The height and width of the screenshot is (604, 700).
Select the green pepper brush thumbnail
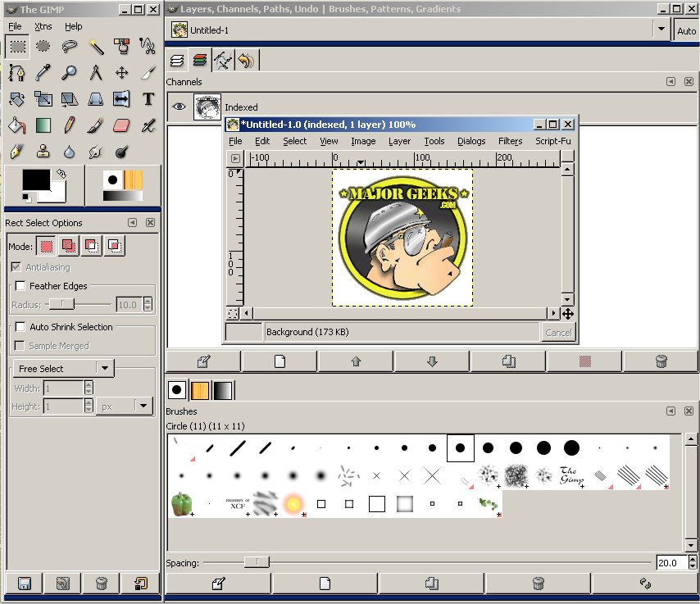click(181, 503)
